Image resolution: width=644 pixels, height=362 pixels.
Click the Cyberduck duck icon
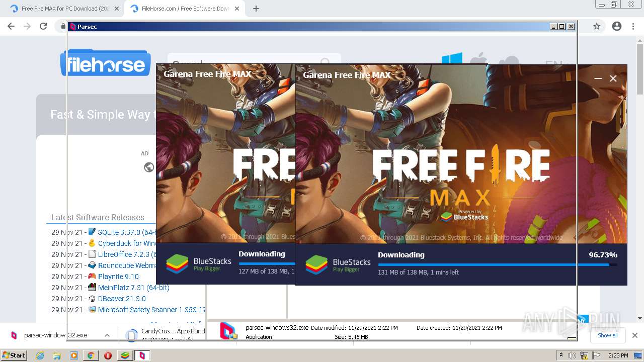[x=92, y=243]
